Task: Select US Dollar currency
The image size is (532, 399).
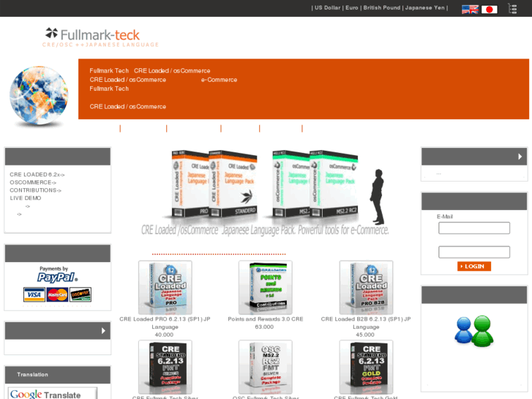Action: pos(327,8)
